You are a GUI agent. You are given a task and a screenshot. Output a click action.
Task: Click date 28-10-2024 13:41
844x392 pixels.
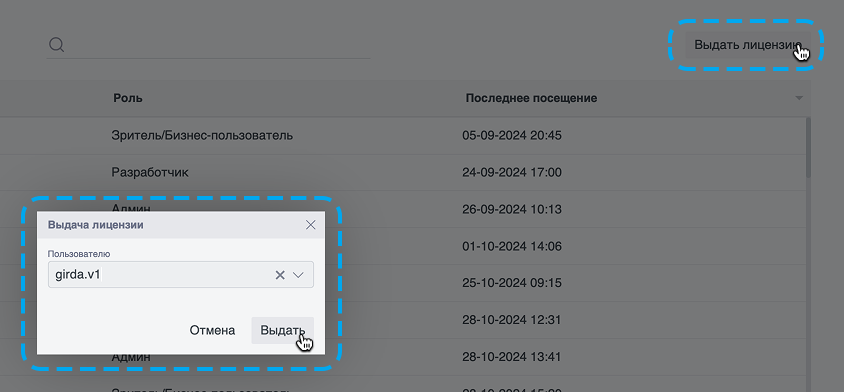point(512,356)
